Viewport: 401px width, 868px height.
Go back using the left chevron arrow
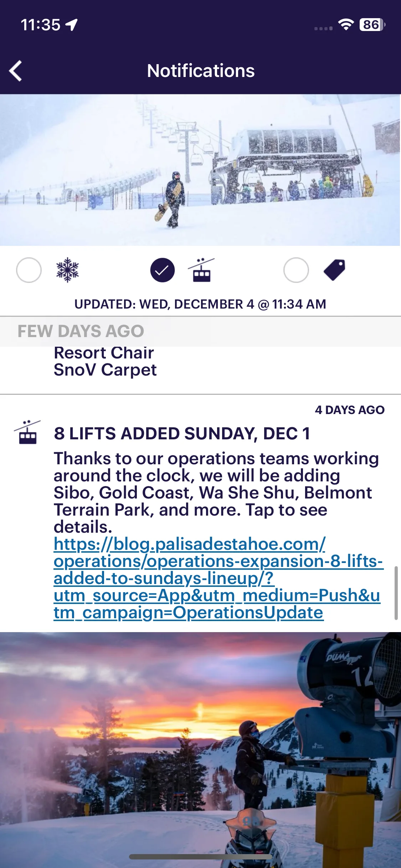point(16,71)
